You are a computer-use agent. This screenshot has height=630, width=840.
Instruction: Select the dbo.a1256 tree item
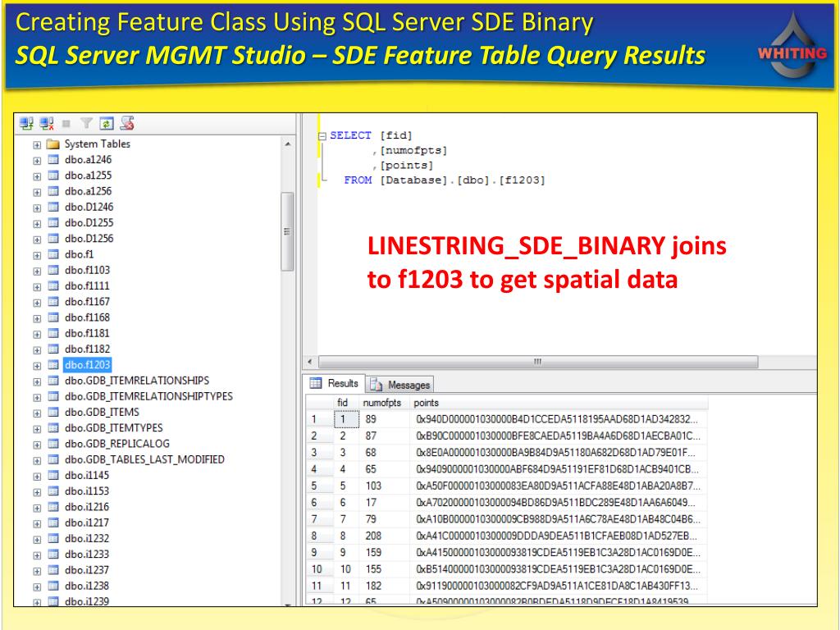pos(88,191)
